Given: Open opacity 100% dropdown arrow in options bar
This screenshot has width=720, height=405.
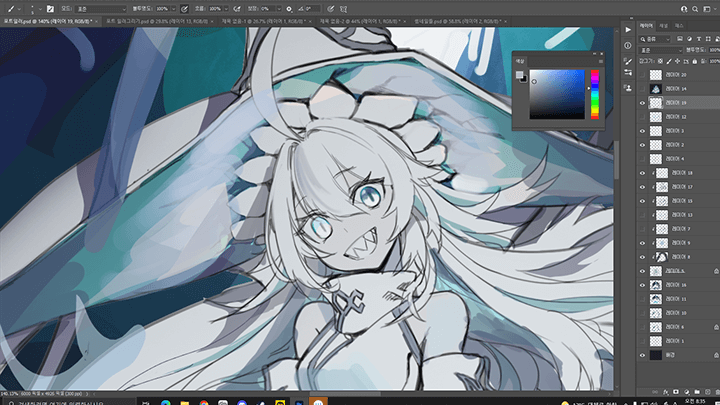Looking at the screenshot, I should point(173,9).
